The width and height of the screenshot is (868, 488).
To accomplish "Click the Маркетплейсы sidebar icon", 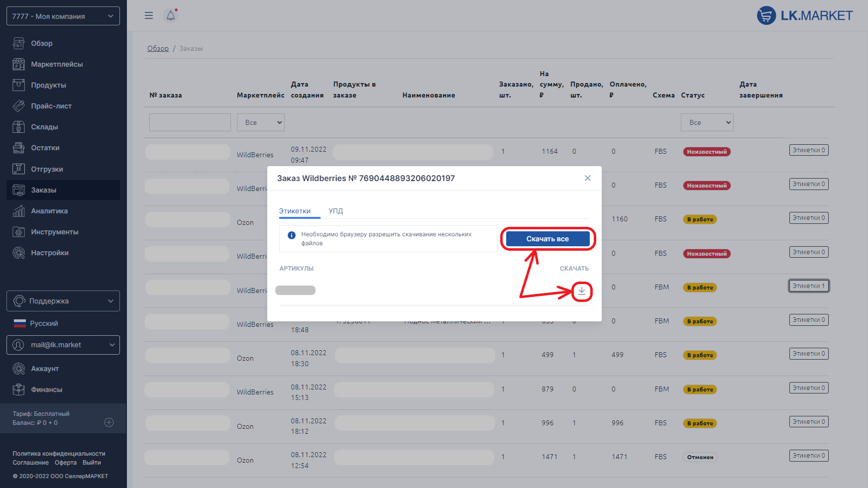I will point(18,64).
